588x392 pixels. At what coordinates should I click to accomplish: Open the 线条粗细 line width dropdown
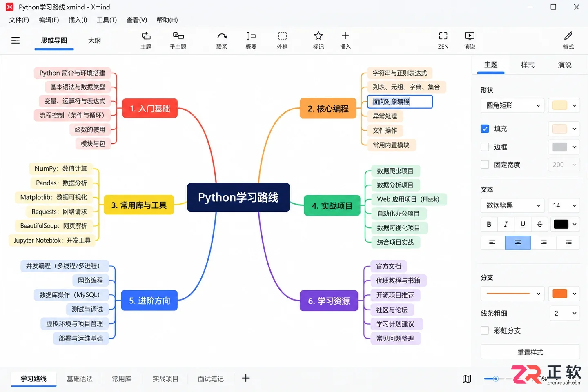pyautogui.click(x=564, y=313)
